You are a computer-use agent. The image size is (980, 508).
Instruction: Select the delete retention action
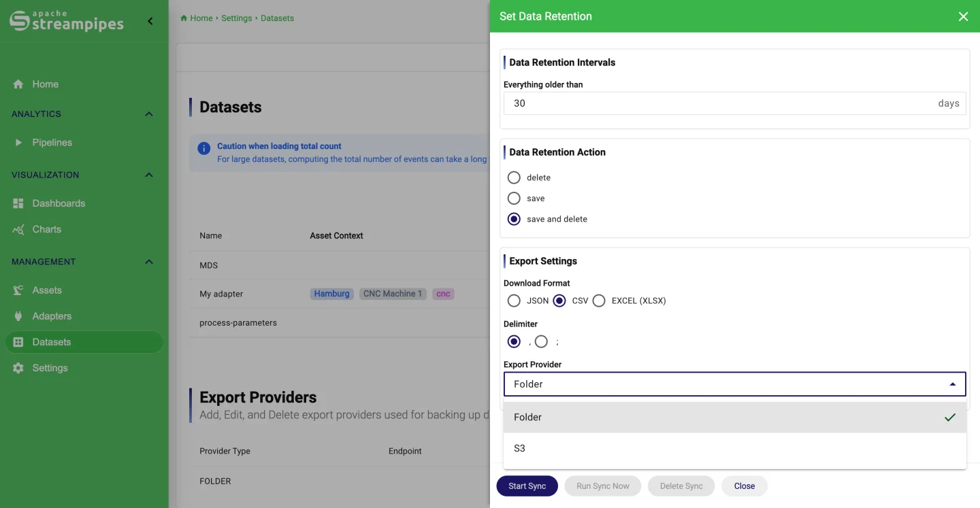514,177
